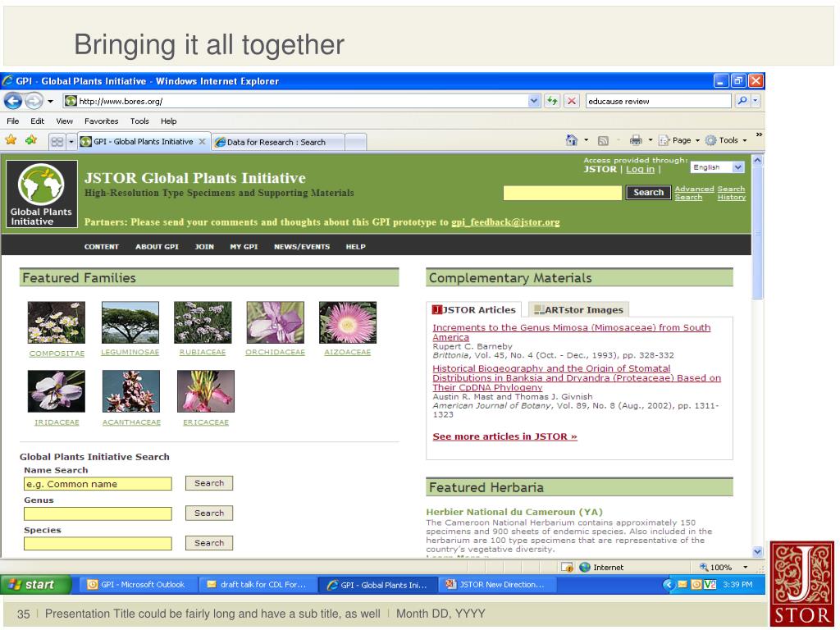Click the gpi_feedback@jstor.org email link
The image size is (840, 630).
(505, 221)
